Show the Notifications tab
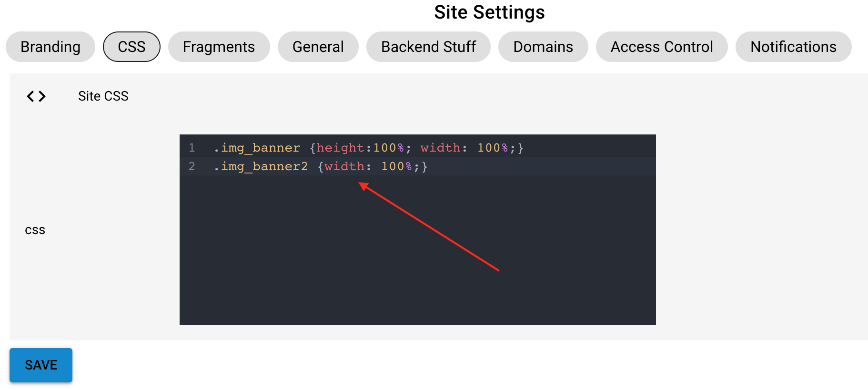868x390 pixels. tap(793, 47)
